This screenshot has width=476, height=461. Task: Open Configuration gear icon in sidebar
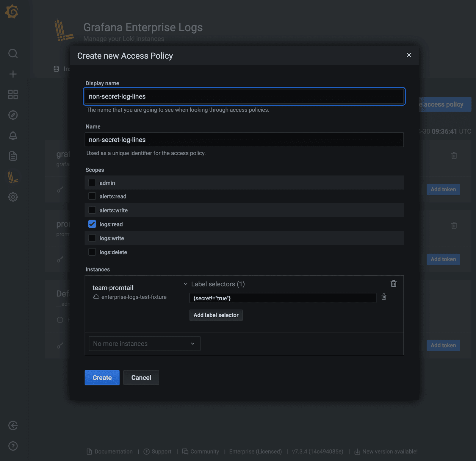13,197
